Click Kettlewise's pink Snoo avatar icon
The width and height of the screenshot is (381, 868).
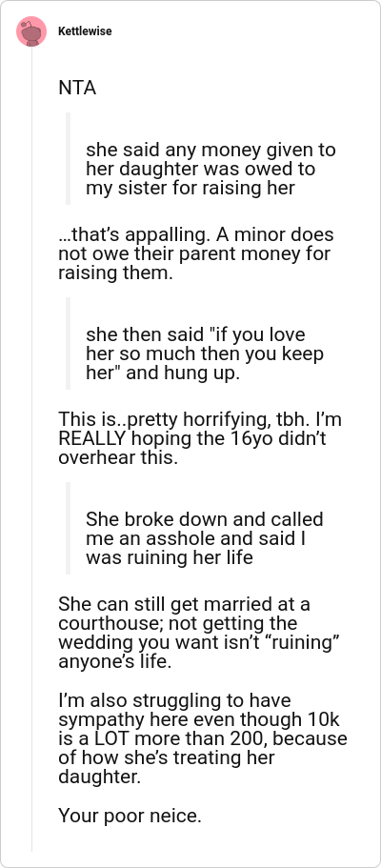click(x=31, y=31)
